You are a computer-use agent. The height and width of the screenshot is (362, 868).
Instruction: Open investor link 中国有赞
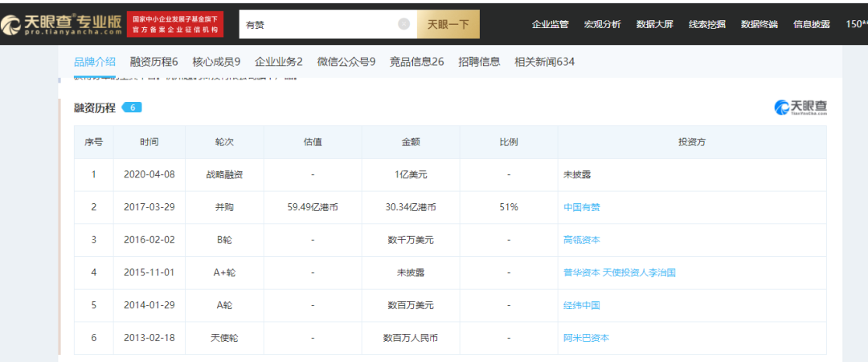(582, 207)
